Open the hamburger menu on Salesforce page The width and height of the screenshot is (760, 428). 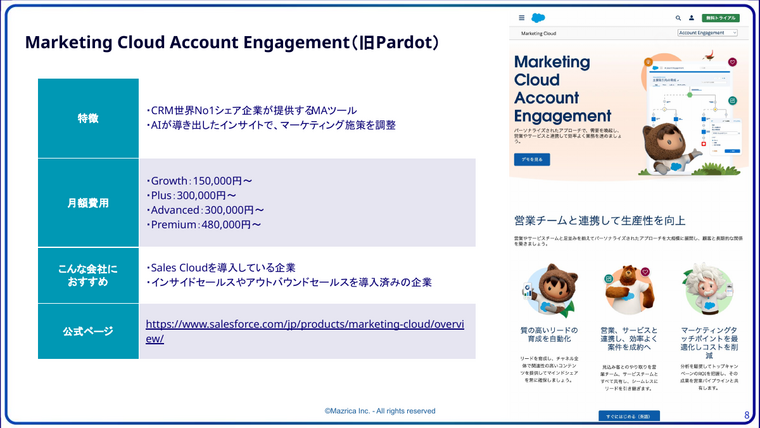click(522, 18)
